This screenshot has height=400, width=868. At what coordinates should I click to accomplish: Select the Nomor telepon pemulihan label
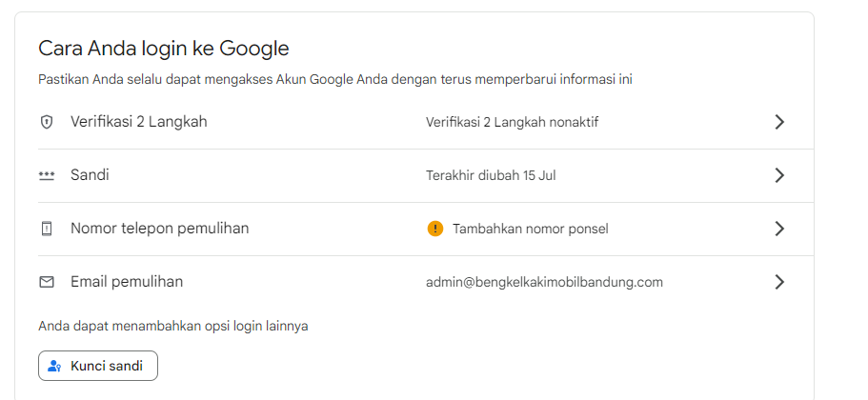pyautogui.click(x=159, y=229)
